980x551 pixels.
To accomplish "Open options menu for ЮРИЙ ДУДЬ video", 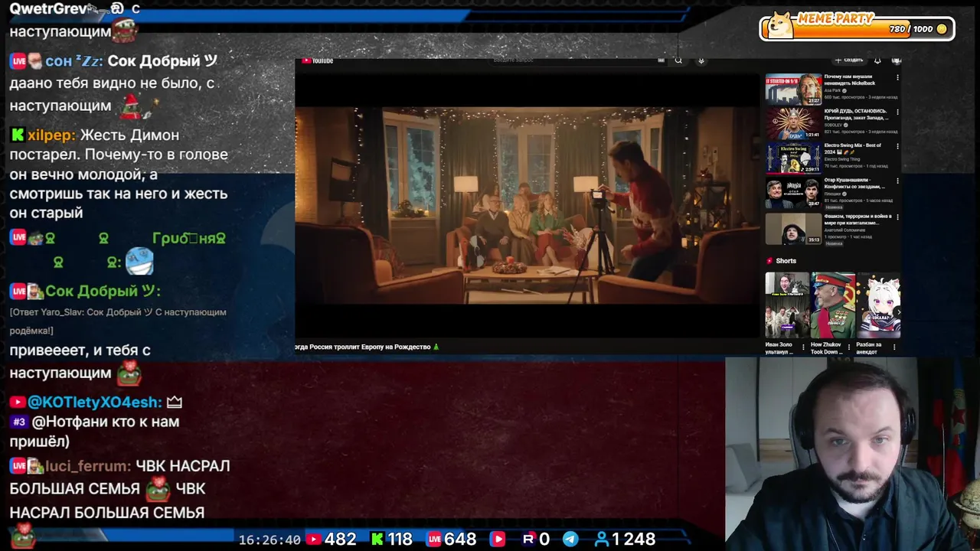I will [897, 112].
